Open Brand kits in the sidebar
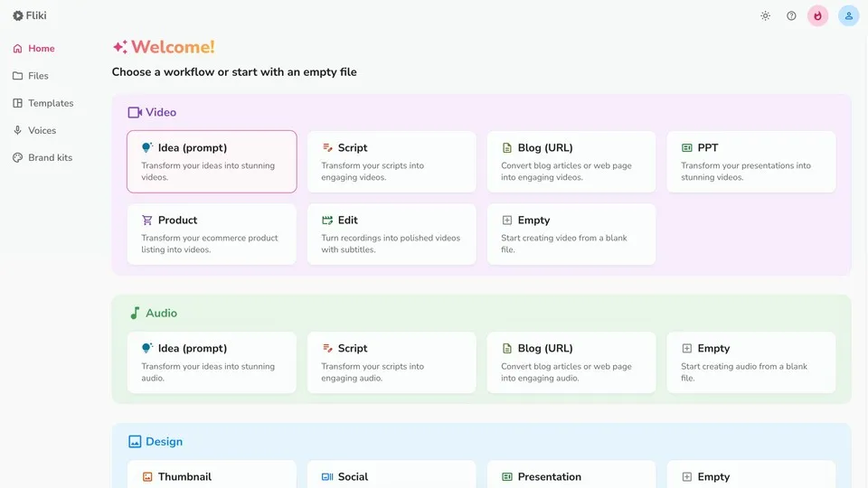Viewport: 868px width, 488px height. point(42,157)
